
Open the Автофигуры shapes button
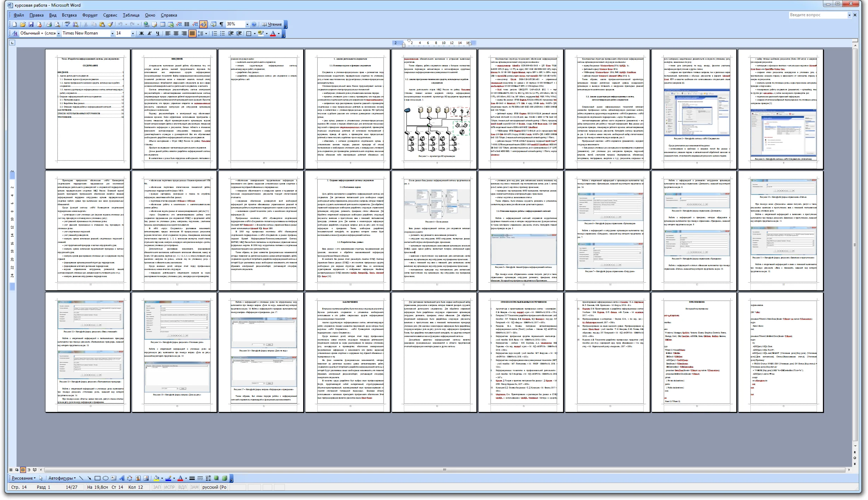pos(62,478)
